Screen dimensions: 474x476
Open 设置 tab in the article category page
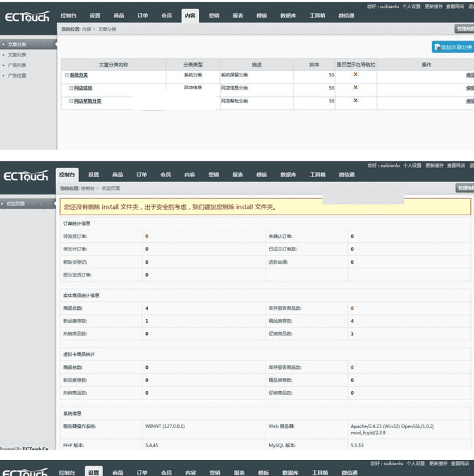point(95,16)
